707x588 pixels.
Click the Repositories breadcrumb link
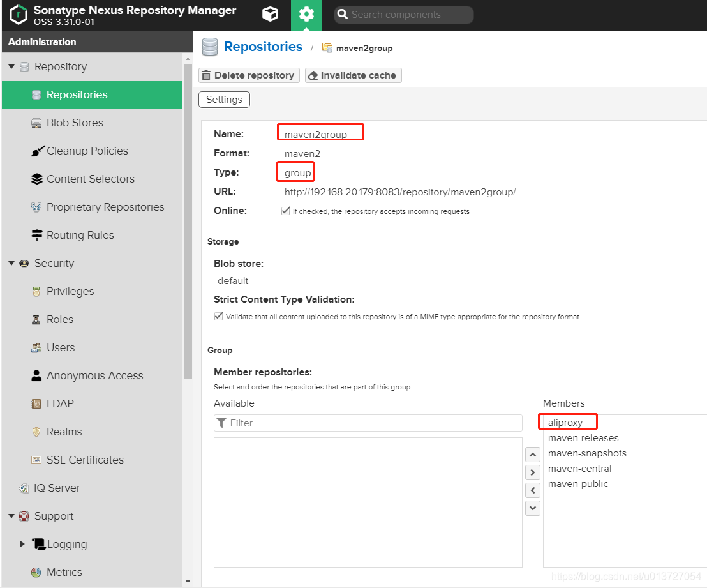pyautogui.click(x=263, y=47)
